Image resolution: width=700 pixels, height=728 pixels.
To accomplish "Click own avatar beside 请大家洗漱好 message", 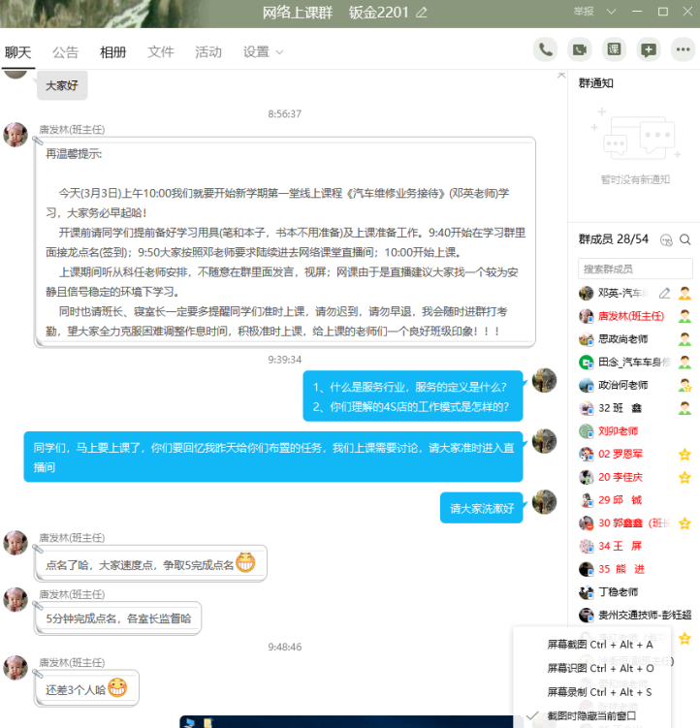I will 544,502.
